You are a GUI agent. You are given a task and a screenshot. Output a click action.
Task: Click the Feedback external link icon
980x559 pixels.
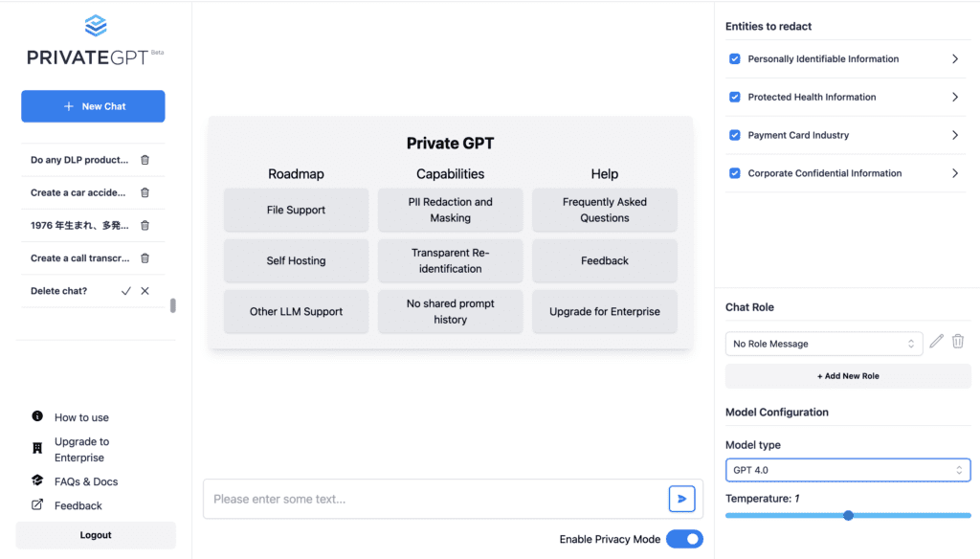(37, 504)
